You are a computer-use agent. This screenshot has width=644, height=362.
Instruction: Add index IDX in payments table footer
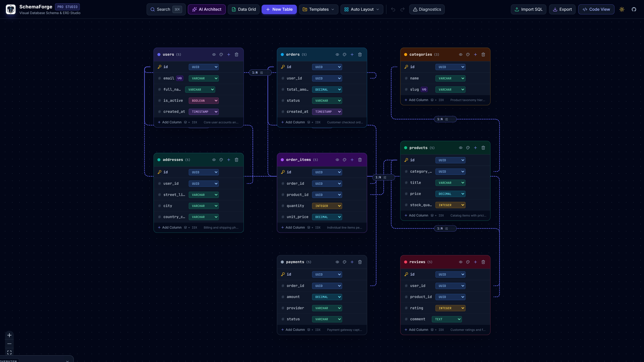click(314, 330)
